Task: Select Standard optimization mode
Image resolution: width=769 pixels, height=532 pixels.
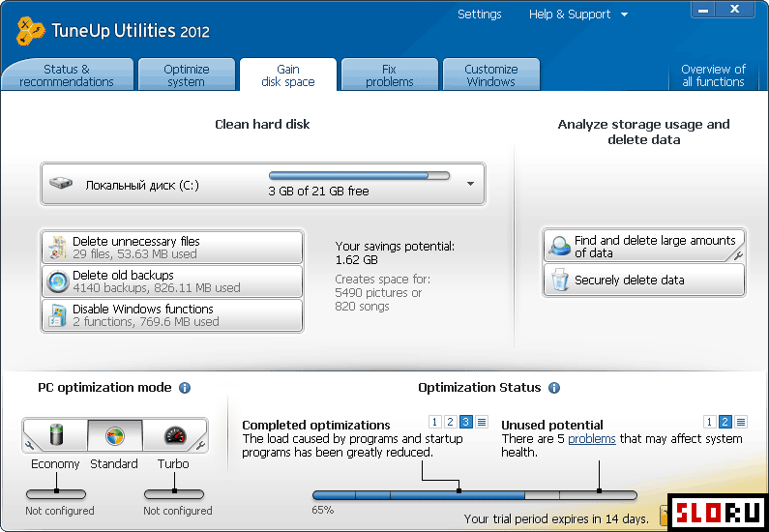Action: point(115,435)
